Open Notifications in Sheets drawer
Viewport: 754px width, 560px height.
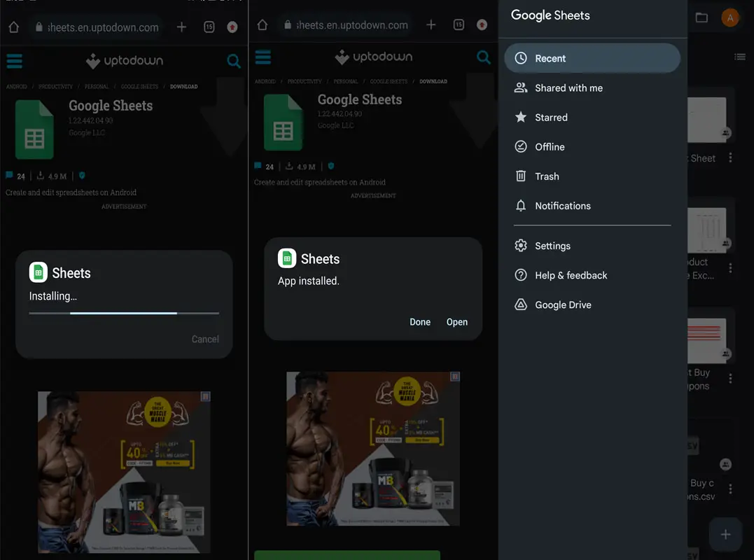592,206
